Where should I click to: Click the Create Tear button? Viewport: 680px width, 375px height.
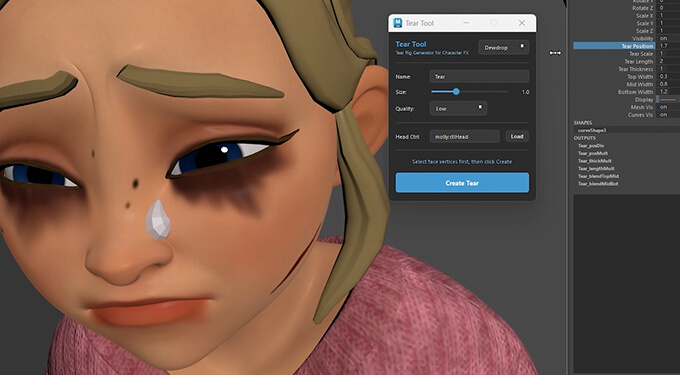[x=462, y=183]
